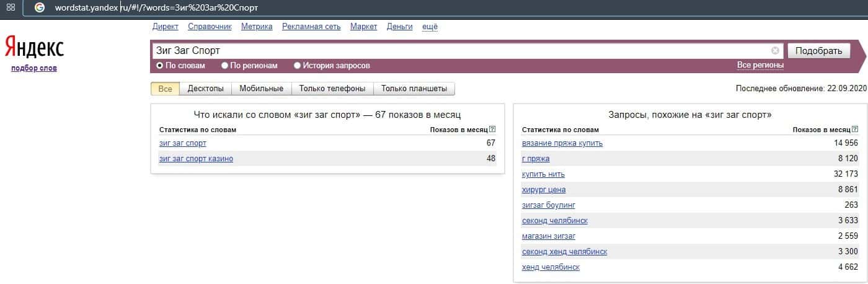Click the Google favicon in address bar
Image resolution: width=868 pixels, height=284 pixels.
[40, 8]
